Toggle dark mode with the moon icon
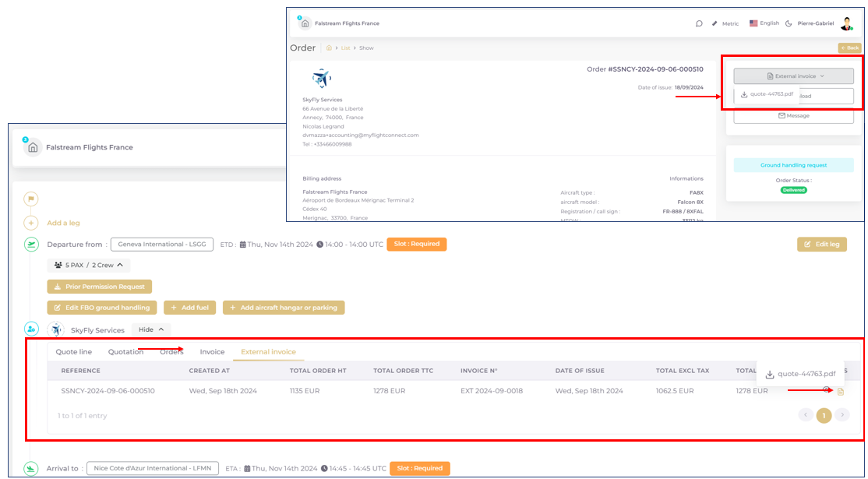 (x=789, y=24)
